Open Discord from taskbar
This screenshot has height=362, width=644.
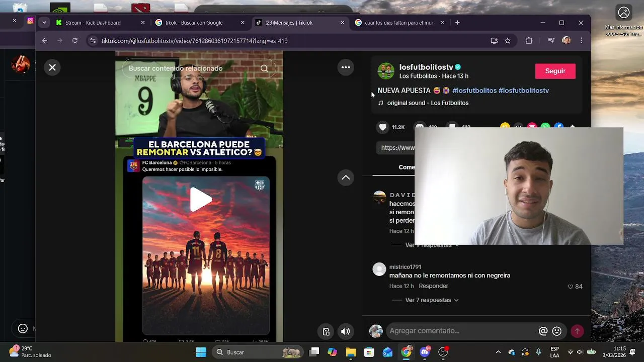425,352
